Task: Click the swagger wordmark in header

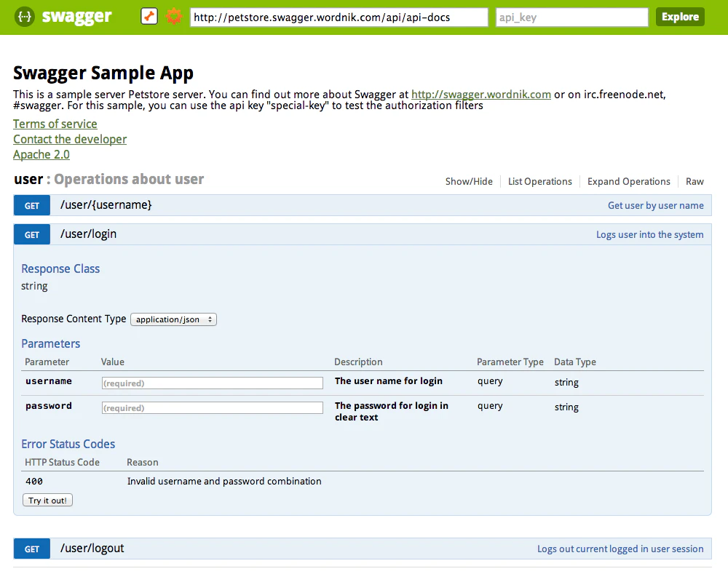Action: (76, 17)
